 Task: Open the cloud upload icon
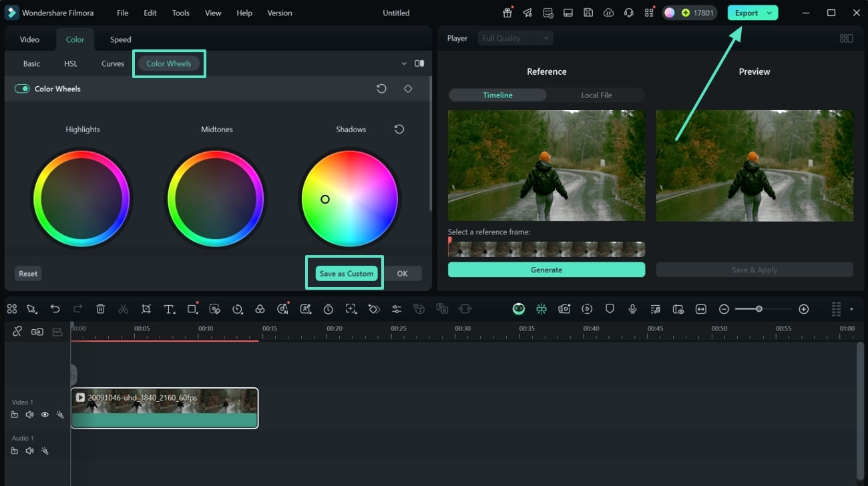(x=608, y=13)
